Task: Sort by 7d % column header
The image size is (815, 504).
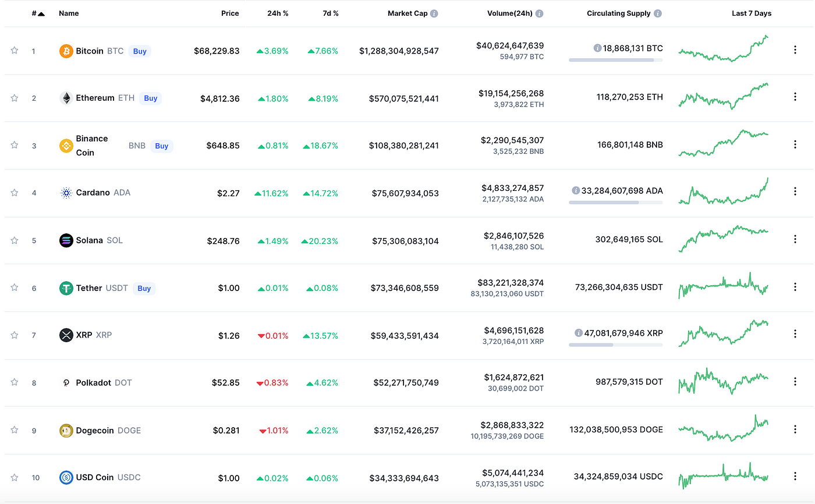Action: (x=331, y=13)
